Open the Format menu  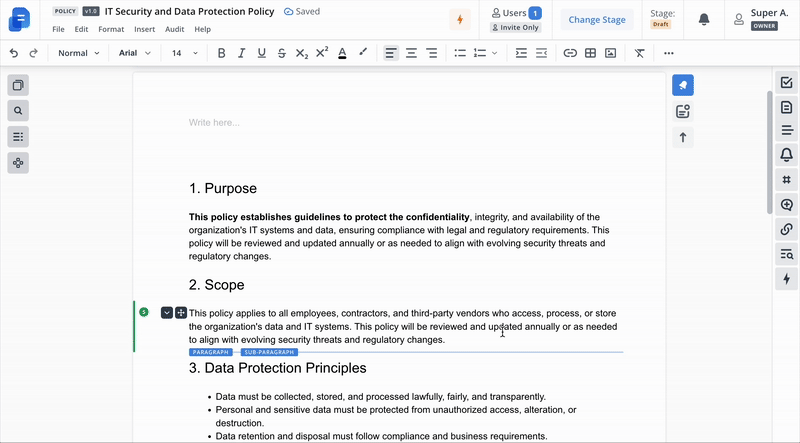111,30
